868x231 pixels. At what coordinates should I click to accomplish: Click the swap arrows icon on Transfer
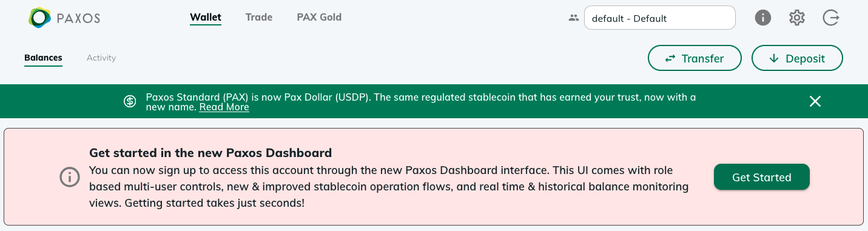[x=670, y=59]
